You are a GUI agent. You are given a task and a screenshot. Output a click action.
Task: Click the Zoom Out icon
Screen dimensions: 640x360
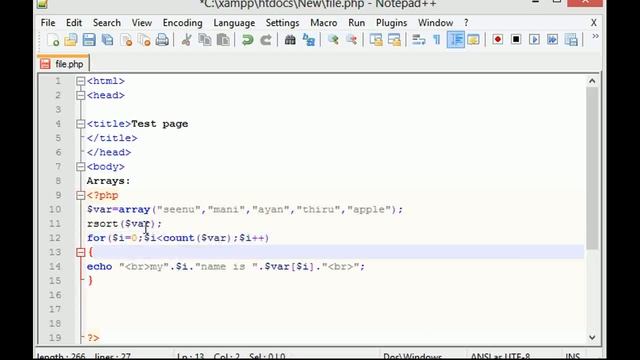351,40
